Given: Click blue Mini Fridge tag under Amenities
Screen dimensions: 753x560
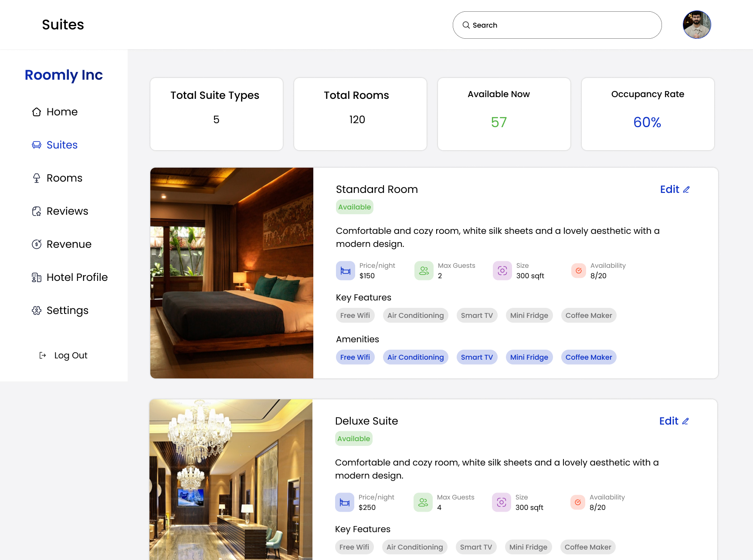Looking at the screenshot, I should (529, 357).
